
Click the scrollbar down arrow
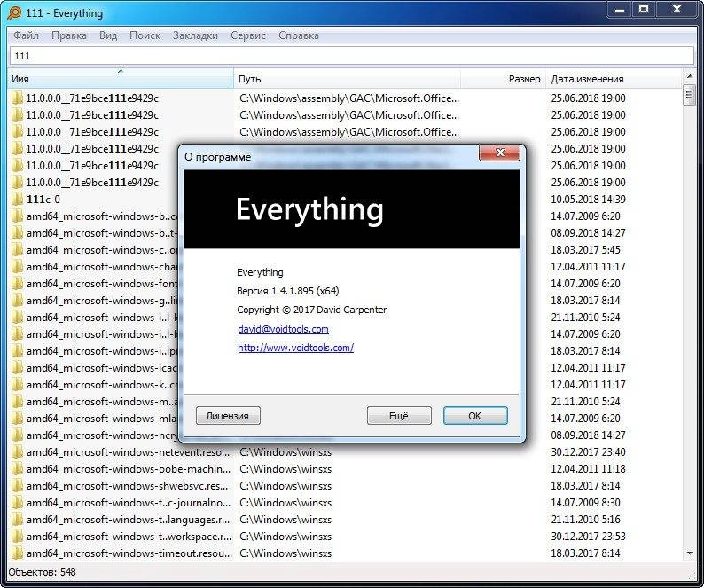pyautogui.click(x=690, y=553)
